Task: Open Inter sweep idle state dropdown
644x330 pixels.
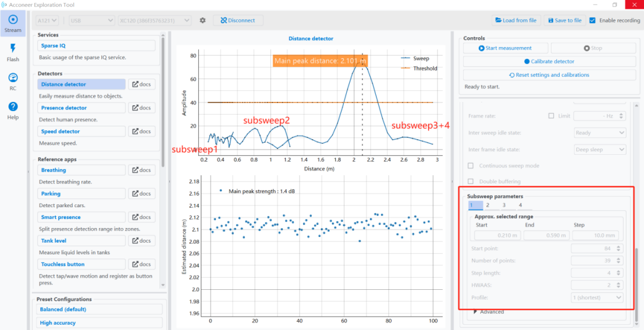Action: click(x=599, y=133)
